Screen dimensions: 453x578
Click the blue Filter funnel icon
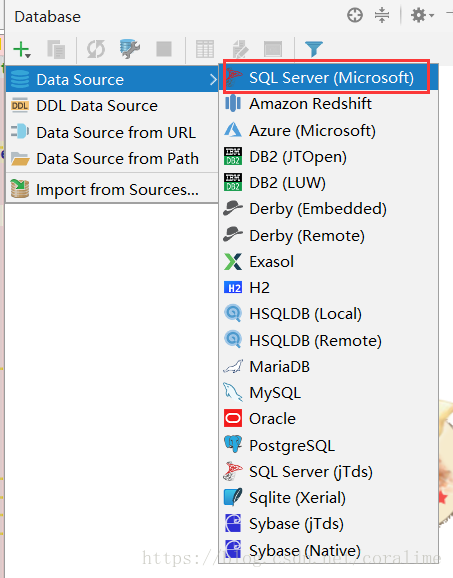314,49
